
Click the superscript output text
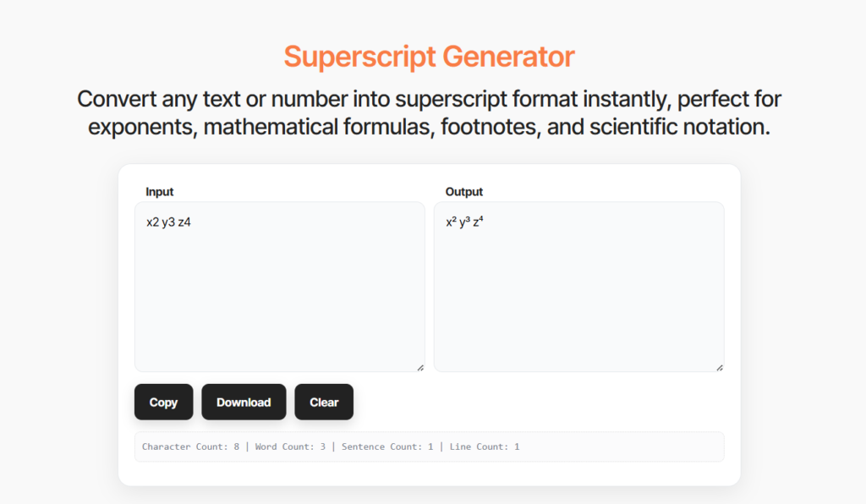pos(467,222)
